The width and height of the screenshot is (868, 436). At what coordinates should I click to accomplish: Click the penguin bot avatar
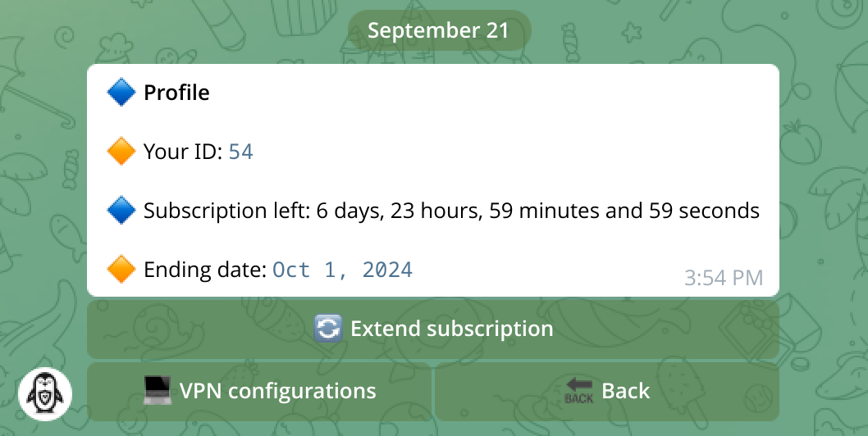click(x=45, y=393)
